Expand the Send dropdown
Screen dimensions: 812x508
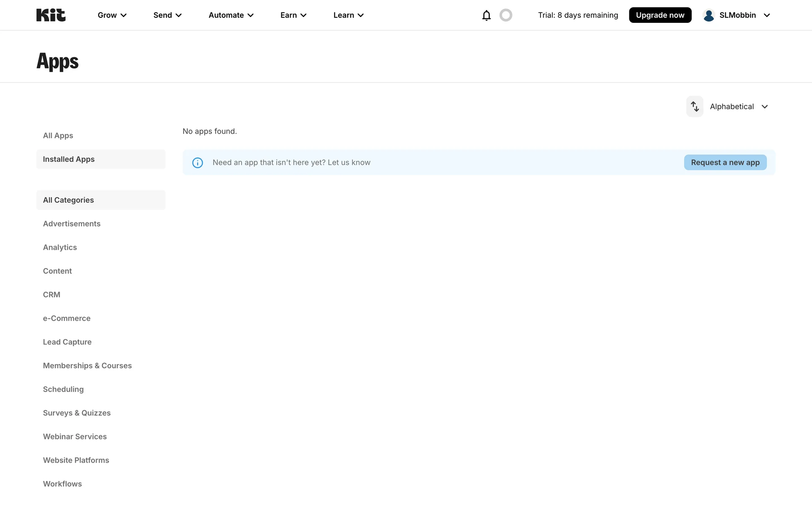tap(167, 15)
